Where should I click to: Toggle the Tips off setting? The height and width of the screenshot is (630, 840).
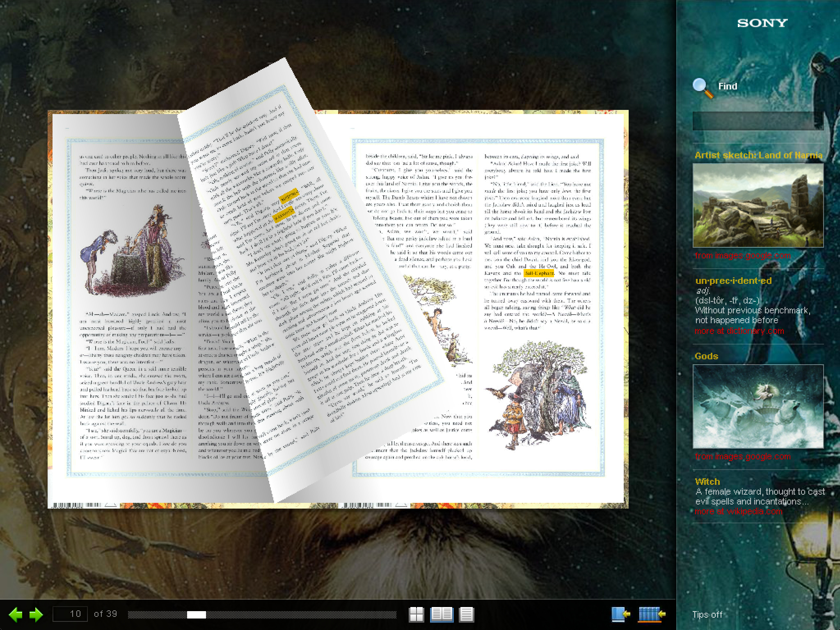coord(707,614)
